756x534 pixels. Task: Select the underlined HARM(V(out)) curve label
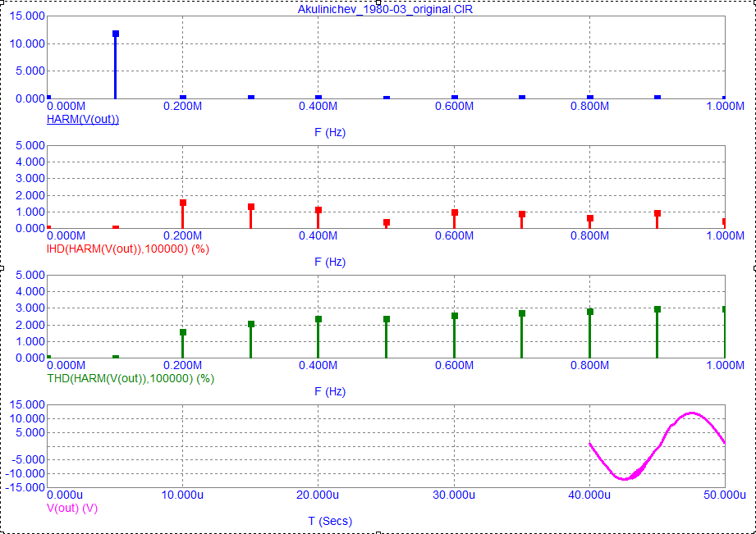tap(83, 120)
